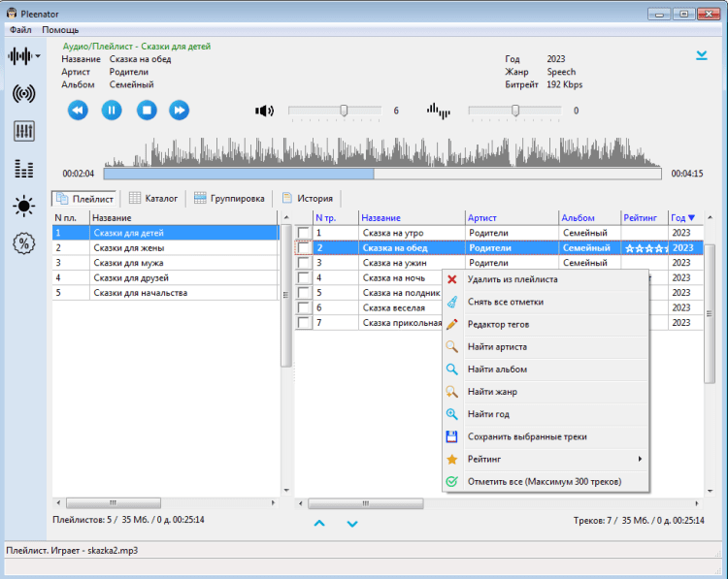Go to previous track with rewind button

point(78,111)
